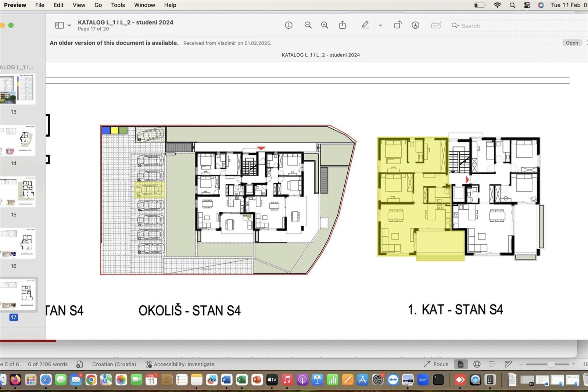Screen dimensions: 588x392
Task: Open Calendar from the Dock
Action: pyautogui.click(x=151, y=380)
